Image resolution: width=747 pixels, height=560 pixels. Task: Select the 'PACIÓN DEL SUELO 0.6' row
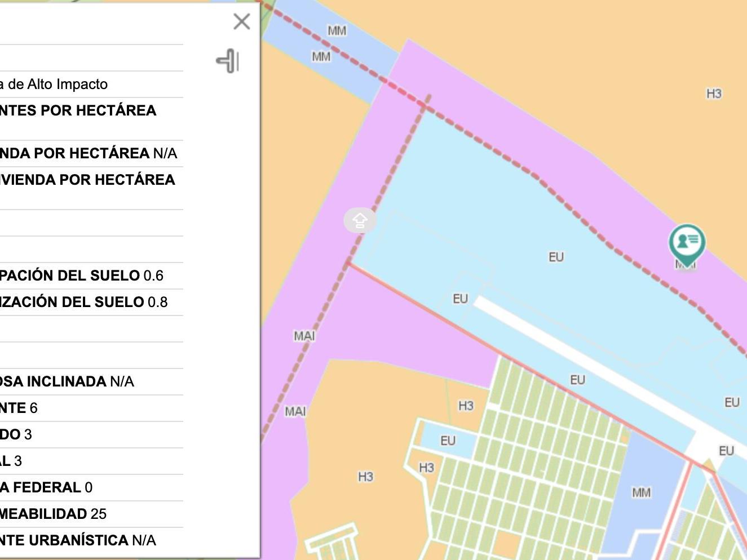point(82,275)
